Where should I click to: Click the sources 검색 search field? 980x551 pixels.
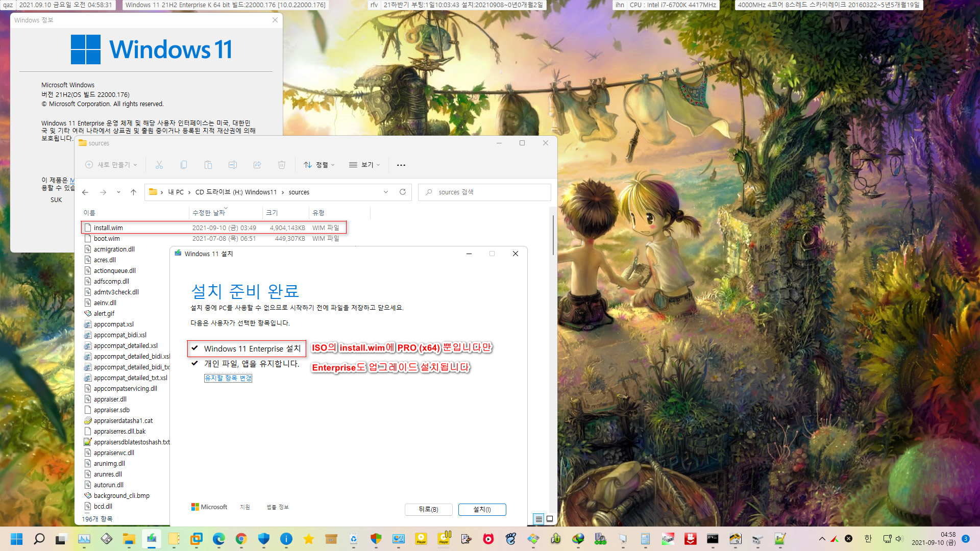(x=484, y=192)
